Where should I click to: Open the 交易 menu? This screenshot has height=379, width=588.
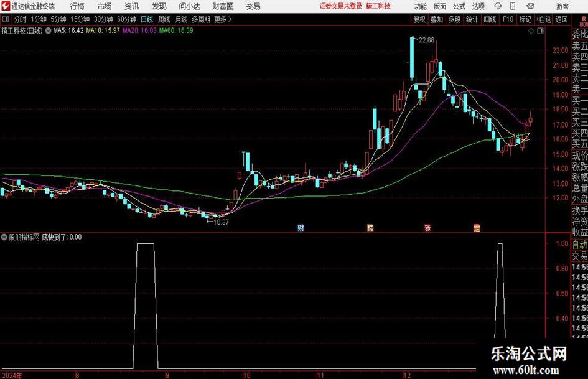[253, 6]
